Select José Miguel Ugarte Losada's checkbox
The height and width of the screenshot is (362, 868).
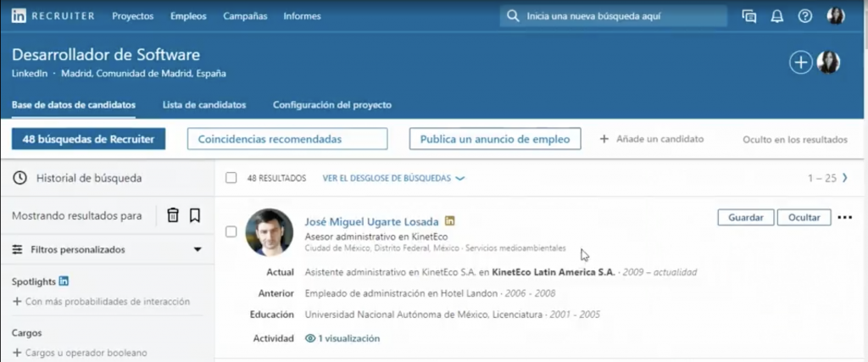coord(231,232)
